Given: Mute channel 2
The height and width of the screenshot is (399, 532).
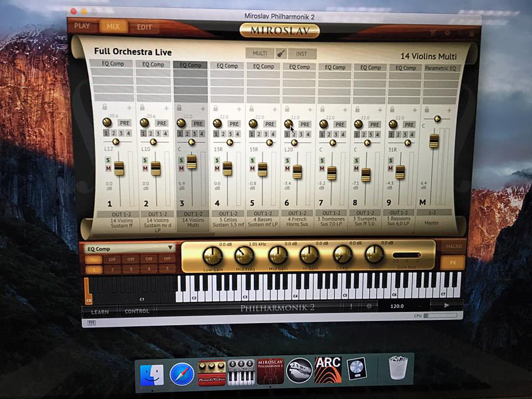Looking at the screenshot, I should pos(145,168).
